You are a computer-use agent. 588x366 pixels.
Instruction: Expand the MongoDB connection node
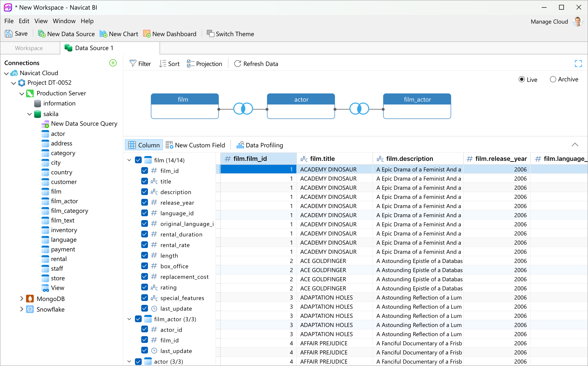click(21, 299)
